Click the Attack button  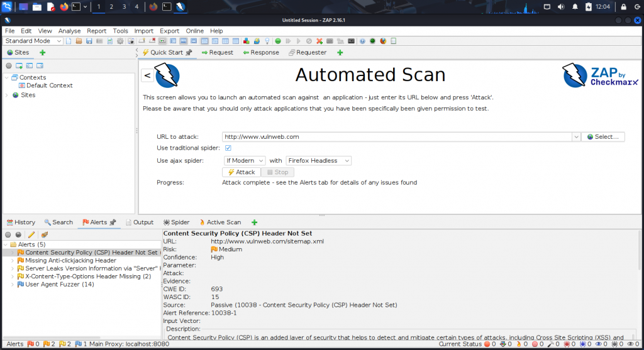tap(241, 172)
